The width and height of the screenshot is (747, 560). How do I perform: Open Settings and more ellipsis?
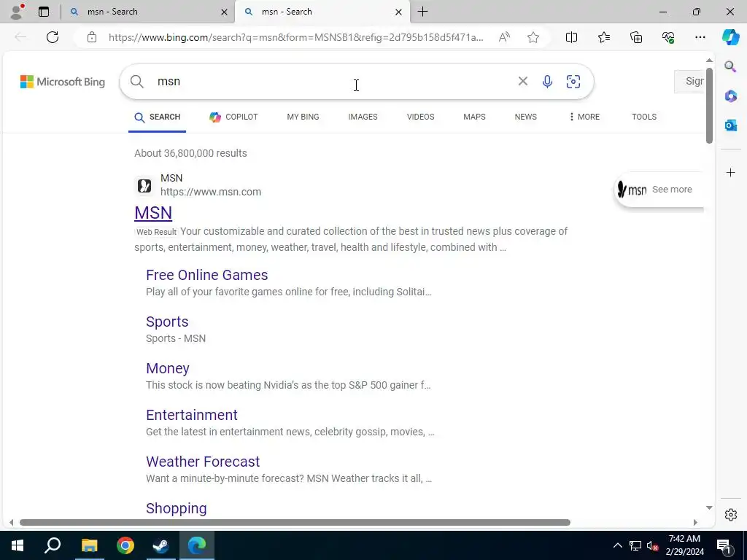(700, 37)
